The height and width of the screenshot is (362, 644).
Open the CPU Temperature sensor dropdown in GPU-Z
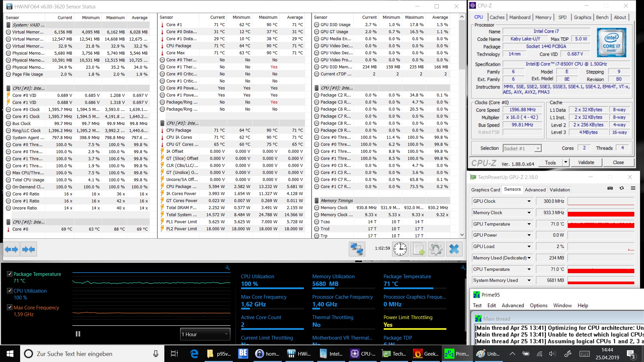click(529, 269)
